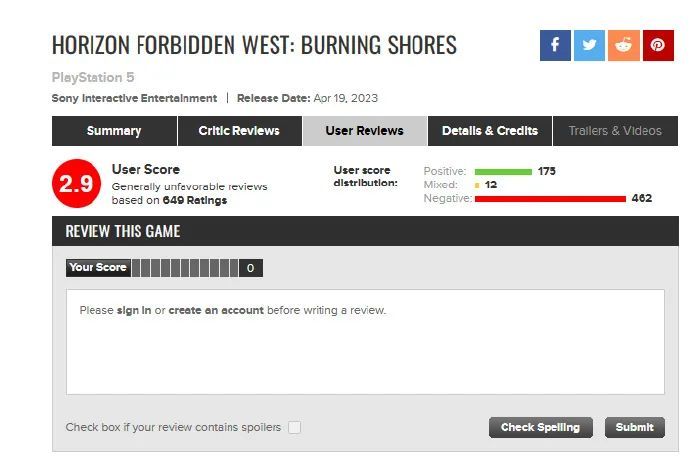Click the Check Spelling button
Image resolution: width=690 pixels, height=463 pixels.
click(x=540, y=427)
